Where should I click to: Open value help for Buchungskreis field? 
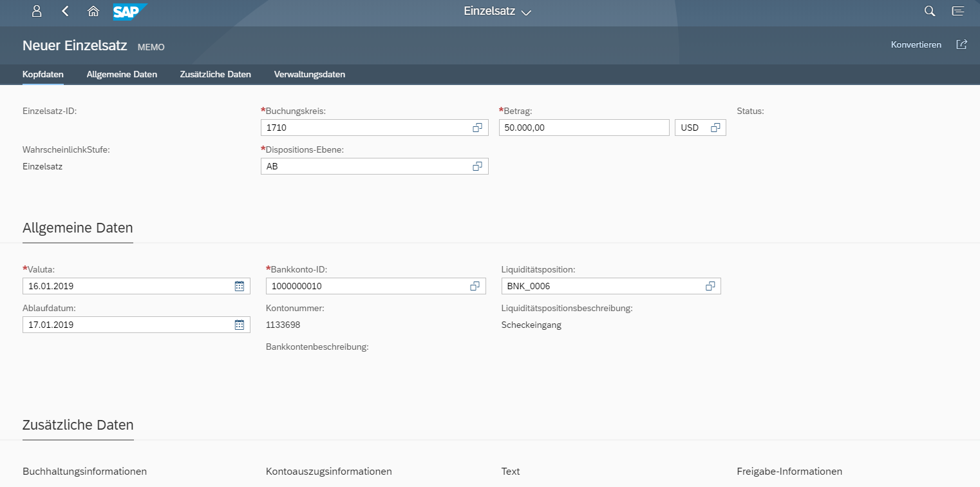point(477,128)
